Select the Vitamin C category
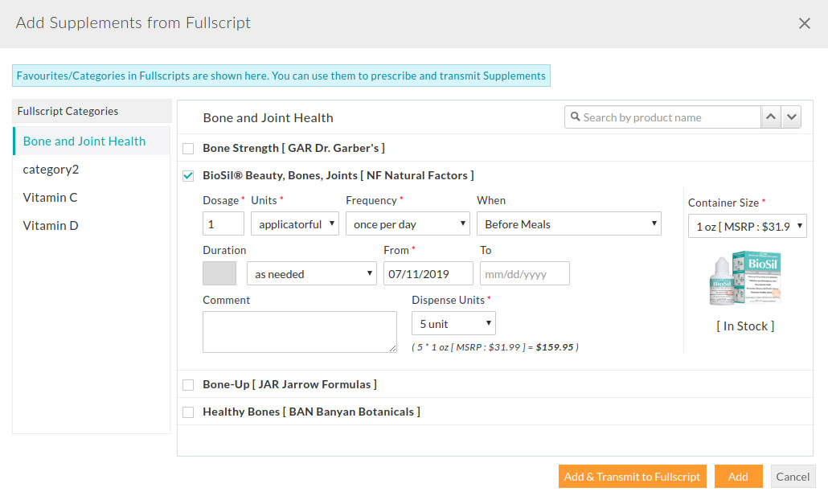The image size is (828, 504). coord(50,197)
